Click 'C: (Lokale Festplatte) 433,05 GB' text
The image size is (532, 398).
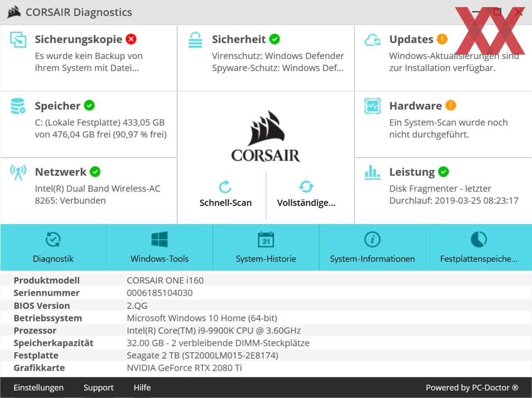pyautogui.click(x=100, y=122)
